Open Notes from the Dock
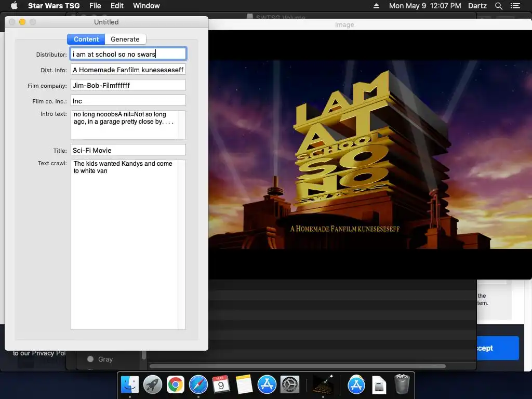532x399 pixels. [244, 385]
